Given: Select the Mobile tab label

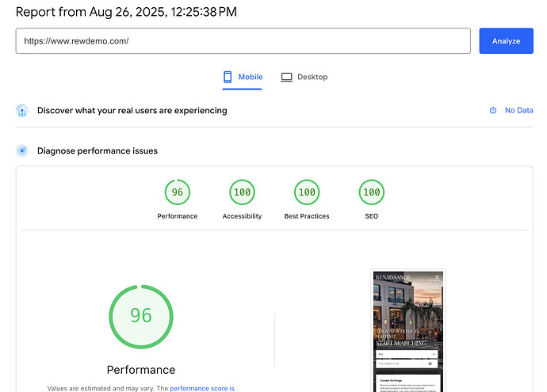Looking at the screenshot, I should click(x=250, y=77).
